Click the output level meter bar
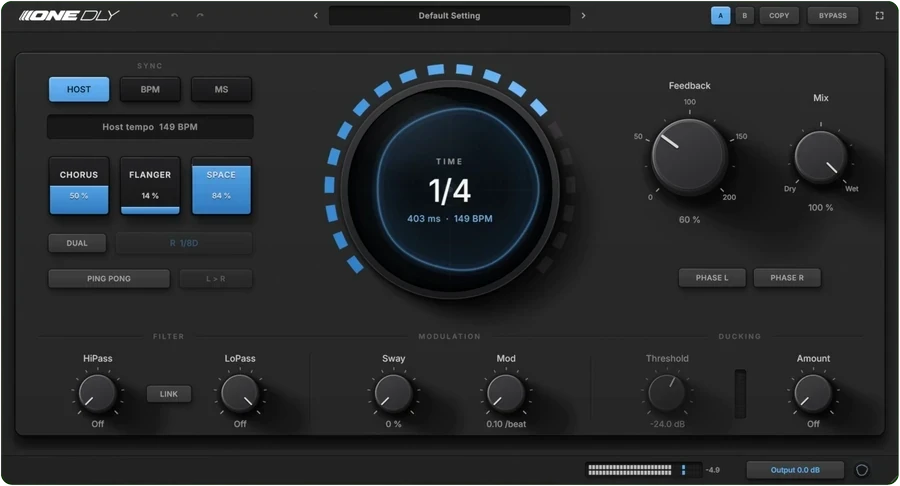The image size is (900, 486). pos(644,470)
